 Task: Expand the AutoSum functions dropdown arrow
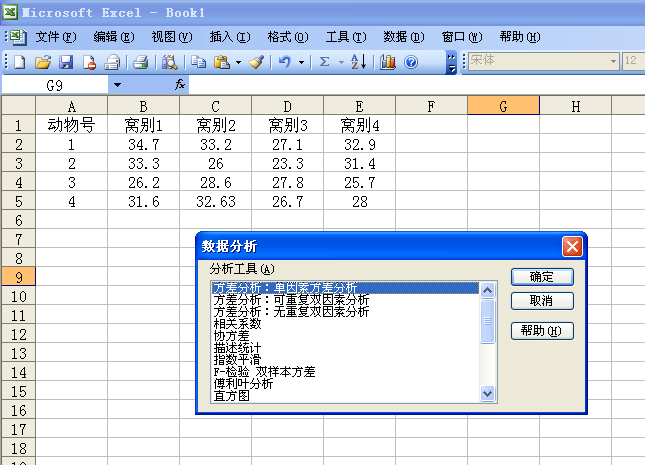(341, 63)
